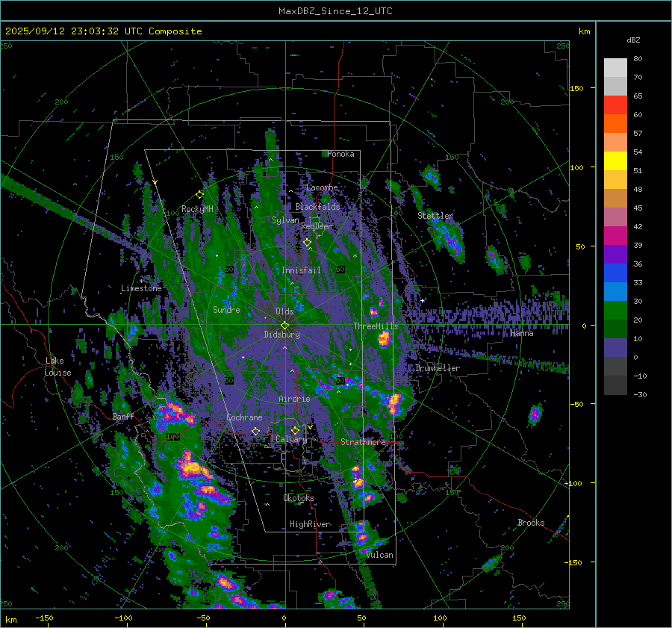The image size is (672, 628).
Task: Select the light blue 30–33 dBZ swatch
Action: tap(615, 291)
